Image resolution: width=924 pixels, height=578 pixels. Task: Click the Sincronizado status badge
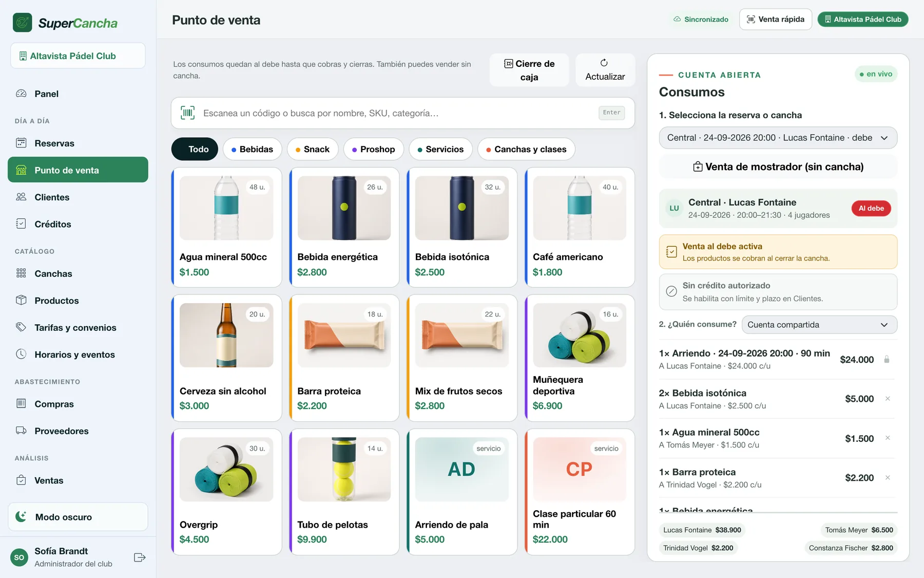click(x=701, y=20)
